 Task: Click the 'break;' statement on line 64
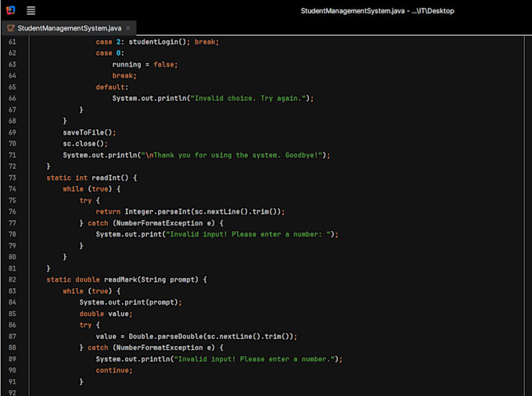coord(124,76)
